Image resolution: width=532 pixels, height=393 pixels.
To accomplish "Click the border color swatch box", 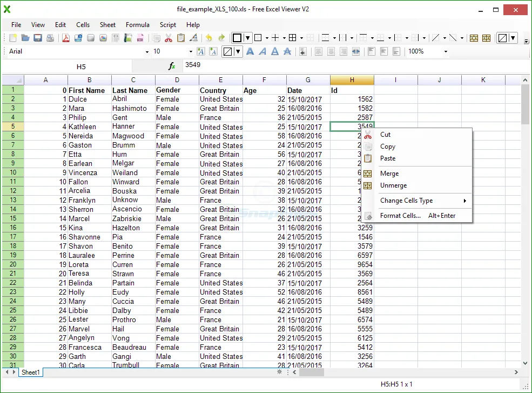I will (x=237, y=38).
